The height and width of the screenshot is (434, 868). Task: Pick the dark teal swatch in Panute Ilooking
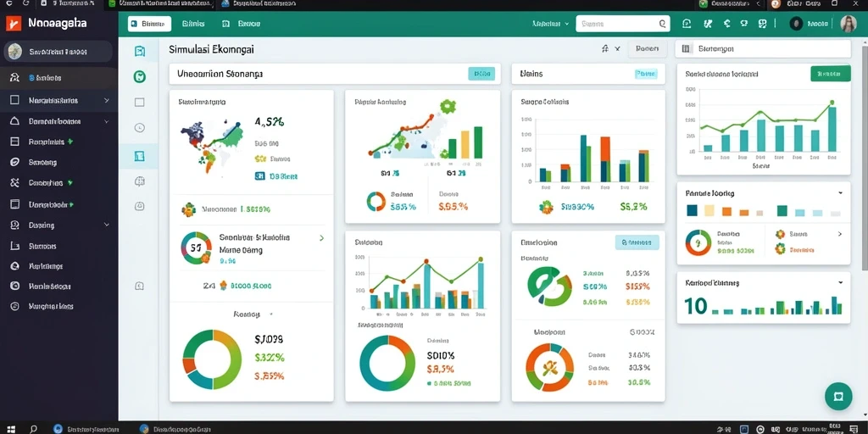(x=692, y=211)
